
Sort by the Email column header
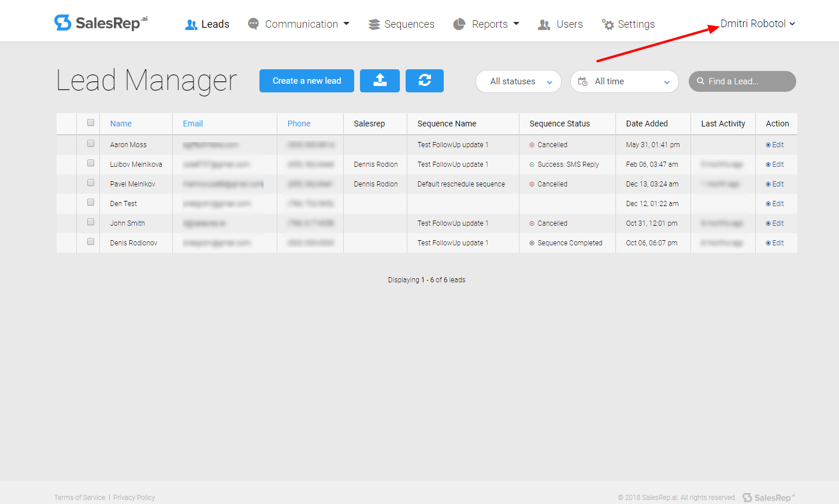(193, 124)
